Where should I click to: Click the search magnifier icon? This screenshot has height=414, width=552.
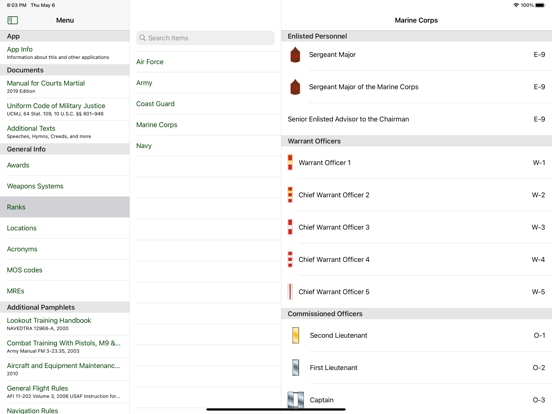click(142, 38)
